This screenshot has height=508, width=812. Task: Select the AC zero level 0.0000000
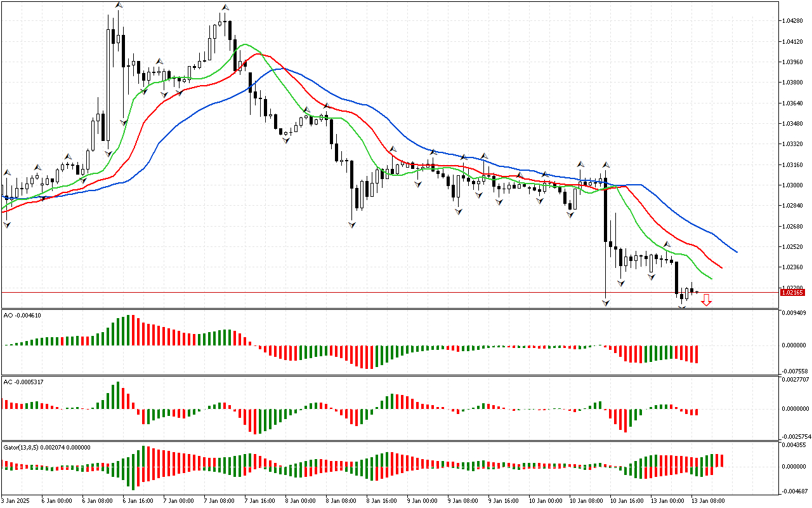(796, 408)
